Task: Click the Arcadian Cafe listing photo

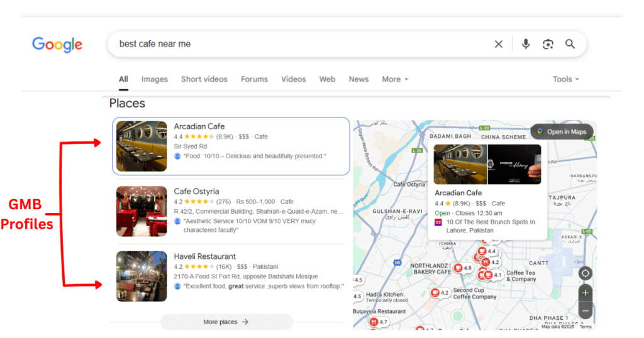Action: pyautogui.click(x=142, y=146)
